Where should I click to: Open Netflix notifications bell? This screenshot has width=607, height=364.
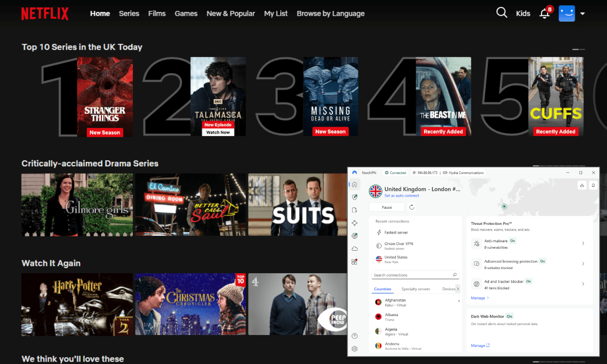click(544, 13)
